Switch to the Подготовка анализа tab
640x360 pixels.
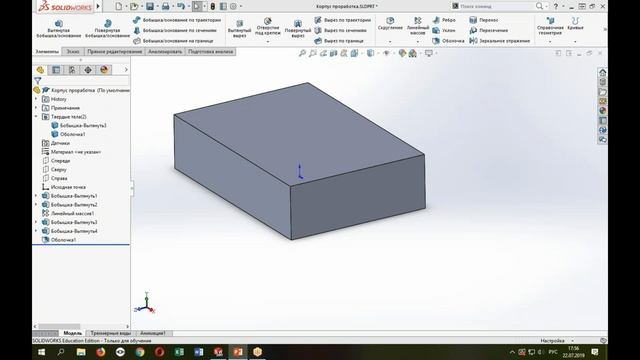pyautogui.click(x=211, y=51)
